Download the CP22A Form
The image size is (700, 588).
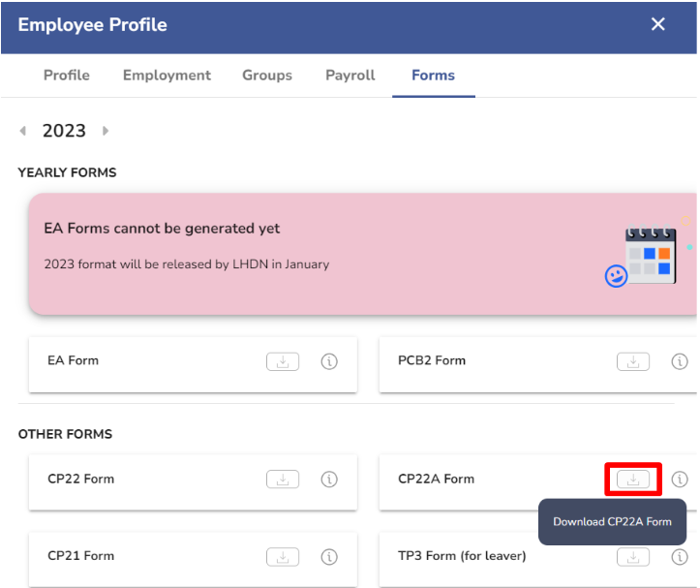pos(632,480)
